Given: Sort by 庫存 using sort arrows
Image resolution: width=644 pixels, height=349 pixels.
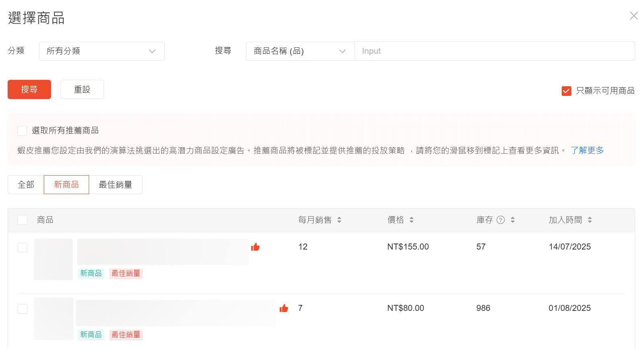Looking at the screenshot, I should coord(512,220).
